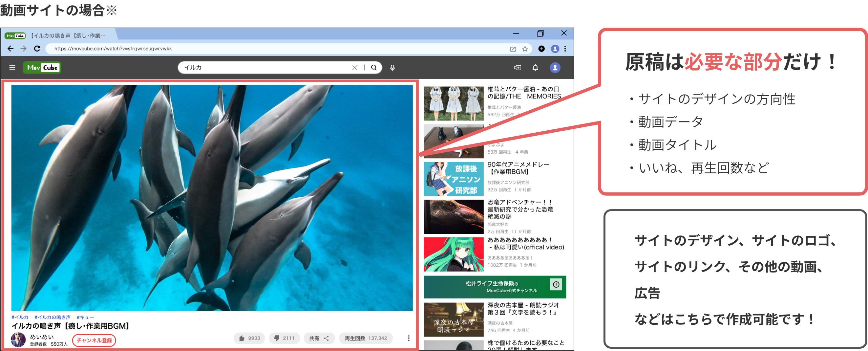868x351 pixels.
Task: Open the share page icon in address bar
Action: point(513,49)
